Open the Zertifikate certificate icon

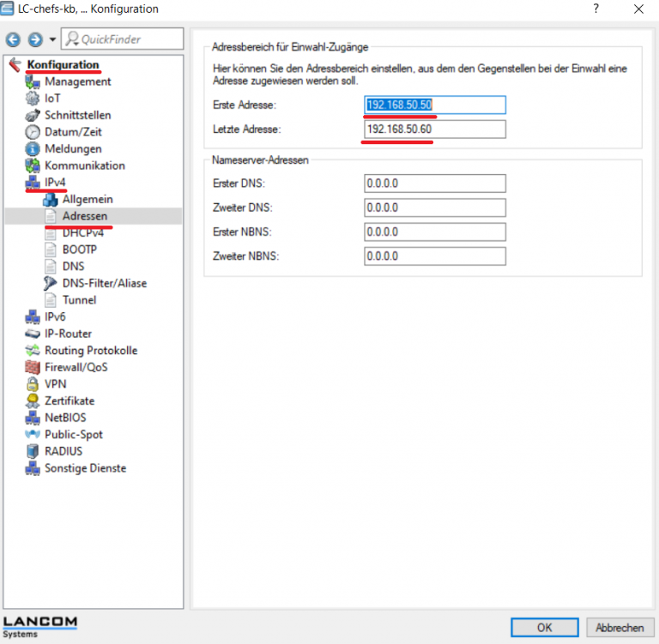coord(33,400)
